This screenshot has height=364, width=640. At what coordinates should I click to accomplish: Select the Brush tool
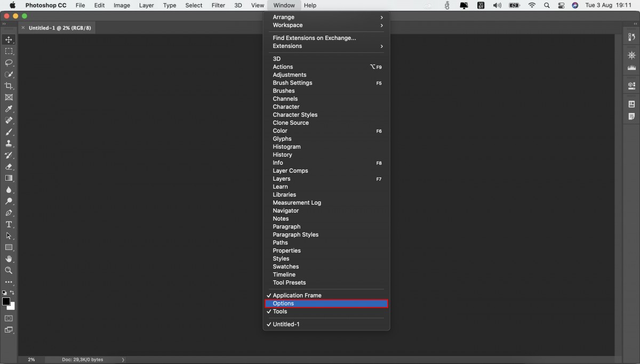pyautogui.click(x=9, y=132)
